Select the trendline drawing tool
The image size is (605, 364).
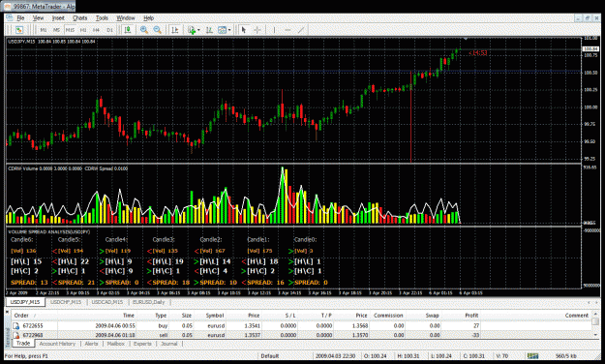tap(301, 30)
